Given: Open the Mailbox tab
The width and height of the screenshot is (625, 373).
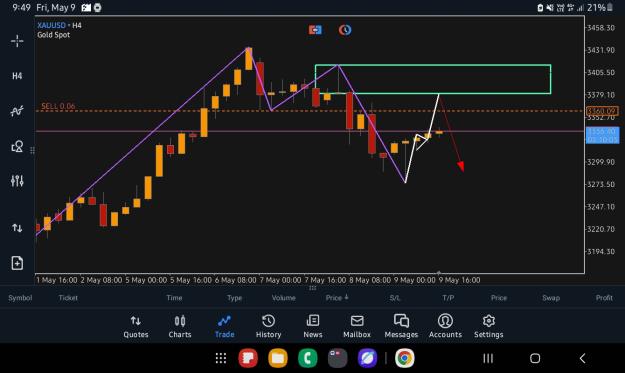Looking at the screenshot, I should point(357,327).
